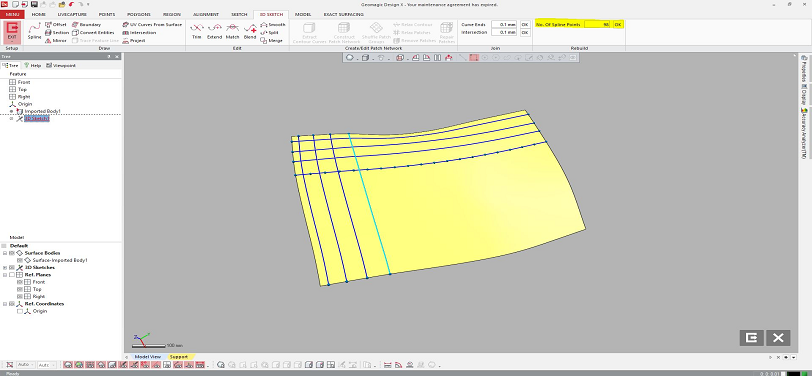Enable Origin visibility checkbox in Model panel
The image size is (812, 376).
pos(20,311)
